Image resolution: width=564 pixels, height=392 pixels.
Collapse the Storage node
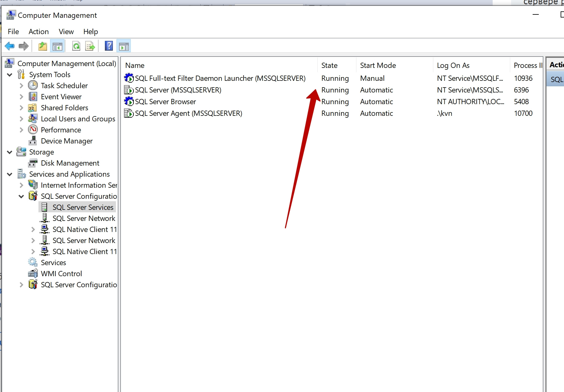[10, 152]
